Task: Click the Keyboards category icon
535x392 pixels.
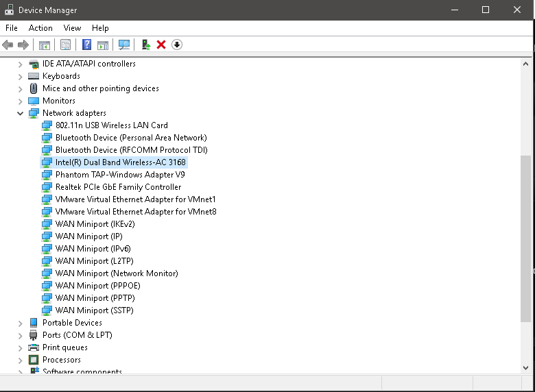Action: click(34, 76)
